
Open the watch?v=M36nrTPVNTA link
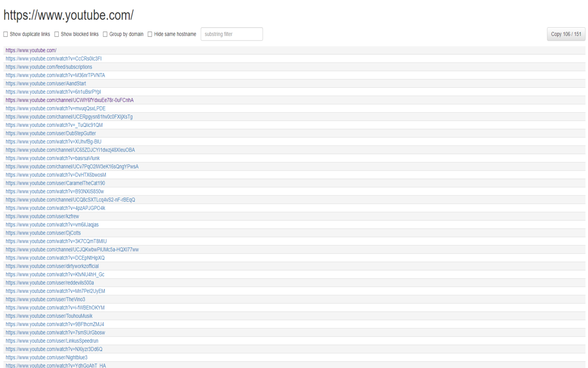[x=55, y=75]
